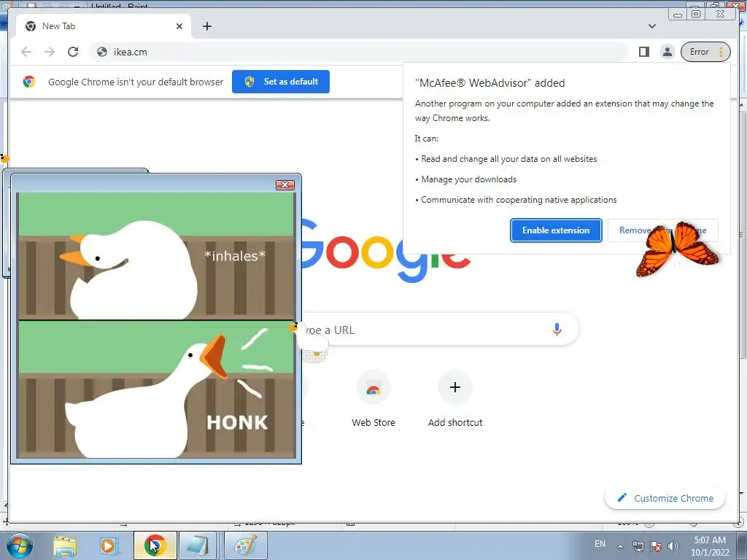
Task: Open the Chrome profile avatar icon
Action: click(x=667, y=52)
